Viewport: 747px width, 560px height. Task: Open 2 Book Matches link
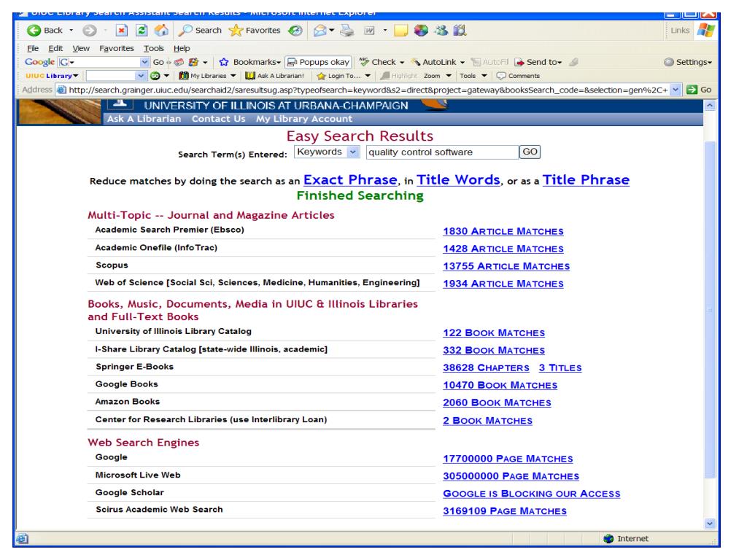coord(488,421)
